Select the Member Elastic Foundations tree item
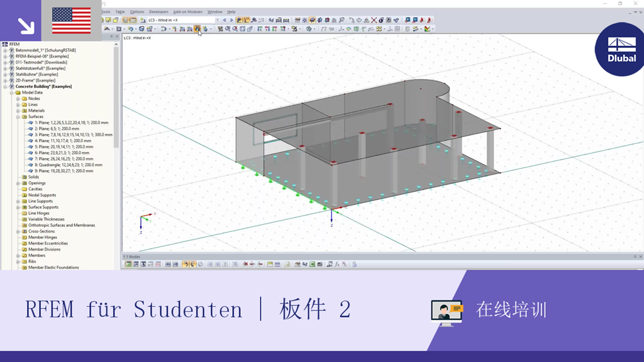 tap(53, 268)
